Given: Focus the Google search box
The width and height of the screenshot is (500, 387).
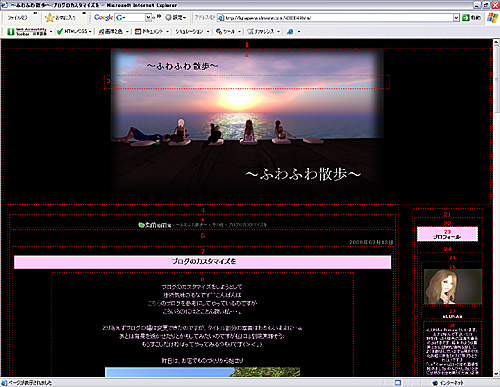Looking at the screenshot, I should pyautogui.click(x=130, y=17).
